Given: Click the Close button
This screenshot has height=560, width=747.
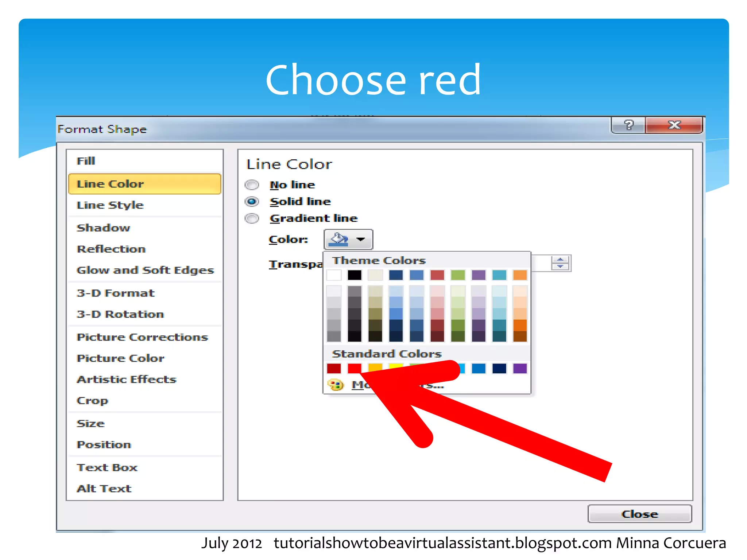Looking at the screenshot, I should click(639, 514).
